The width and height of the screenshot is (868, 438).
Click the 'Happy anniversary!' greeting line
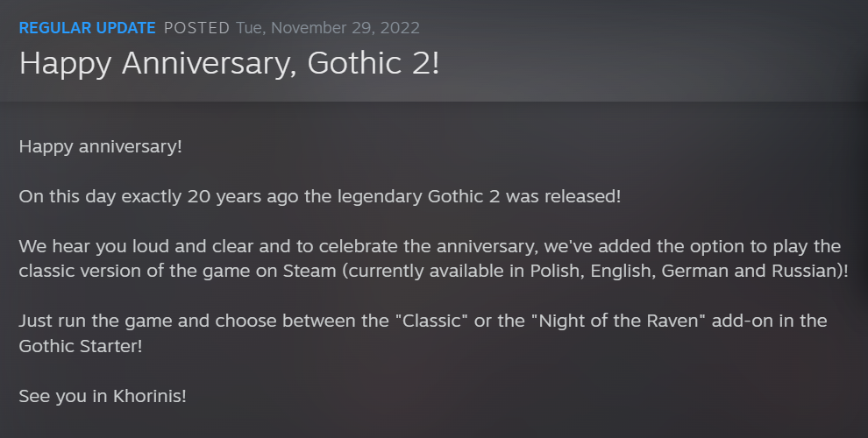tap(100, 147)
